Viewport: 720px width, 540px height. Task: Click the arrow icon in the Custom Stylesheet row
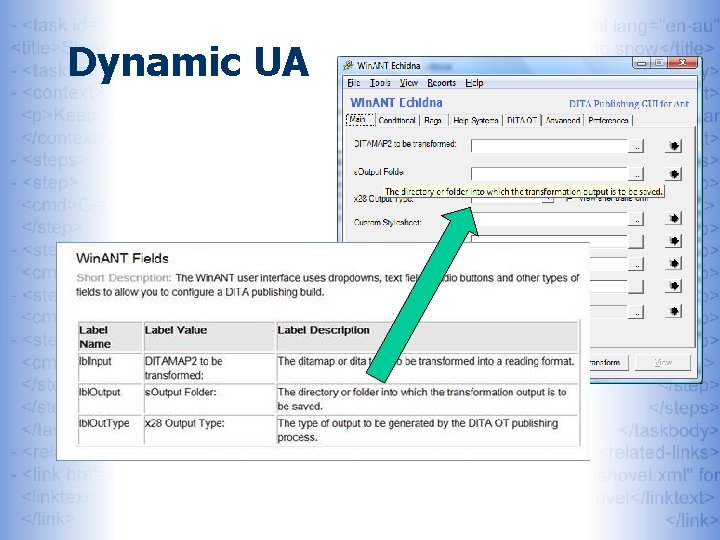click(674, 218)
